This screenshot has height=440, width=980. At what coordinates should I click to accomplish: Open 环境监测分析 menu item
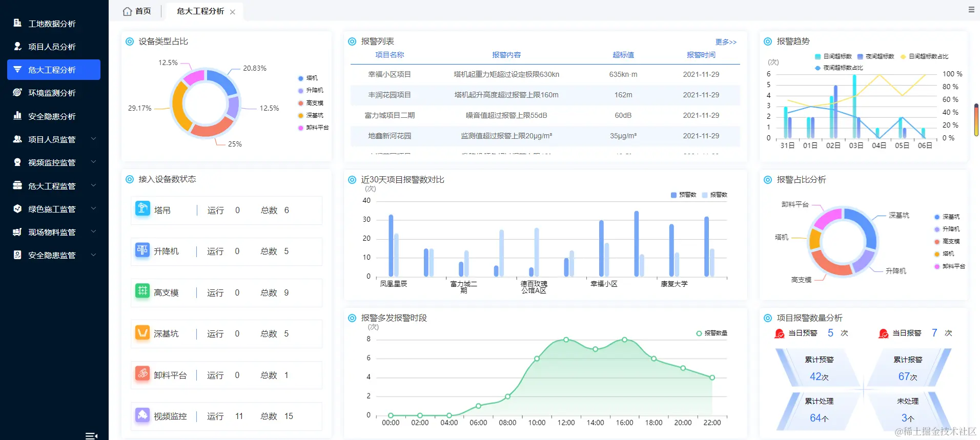pyautogui.click(x=54, y=93)
